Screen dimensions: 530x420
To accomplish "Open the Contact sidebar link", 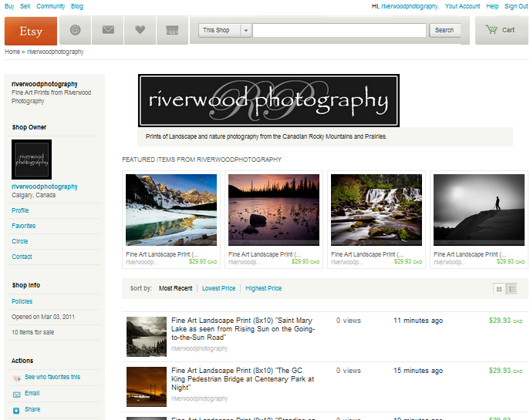I will coord(22,257).
